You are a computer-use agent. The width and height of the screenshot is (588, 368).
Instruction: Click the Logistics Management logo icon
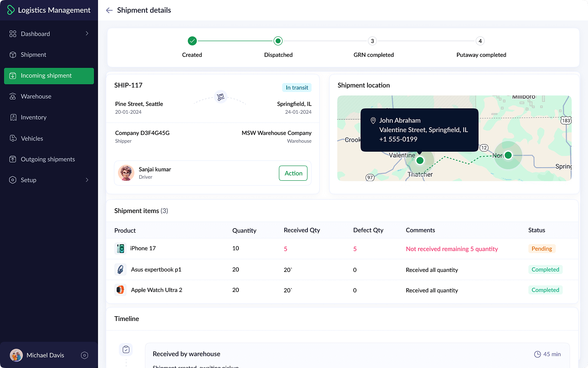11,10
